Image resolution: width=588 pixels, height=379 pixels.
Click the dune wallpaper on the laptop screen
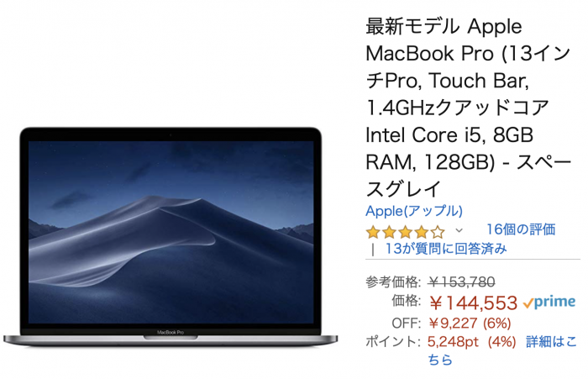pos(171,233)
